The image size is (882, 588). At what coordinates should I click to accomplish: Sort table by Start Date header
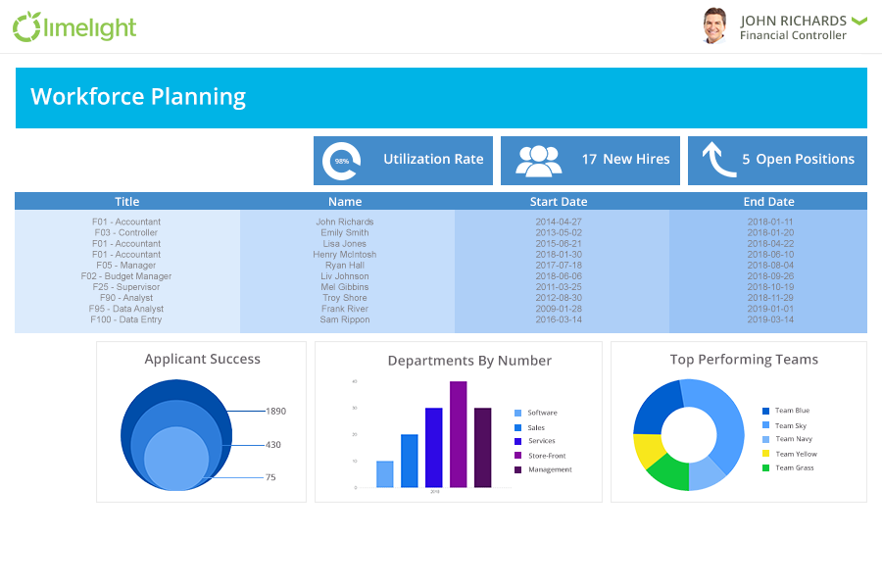pyautogui.click(x=558, y=202)
